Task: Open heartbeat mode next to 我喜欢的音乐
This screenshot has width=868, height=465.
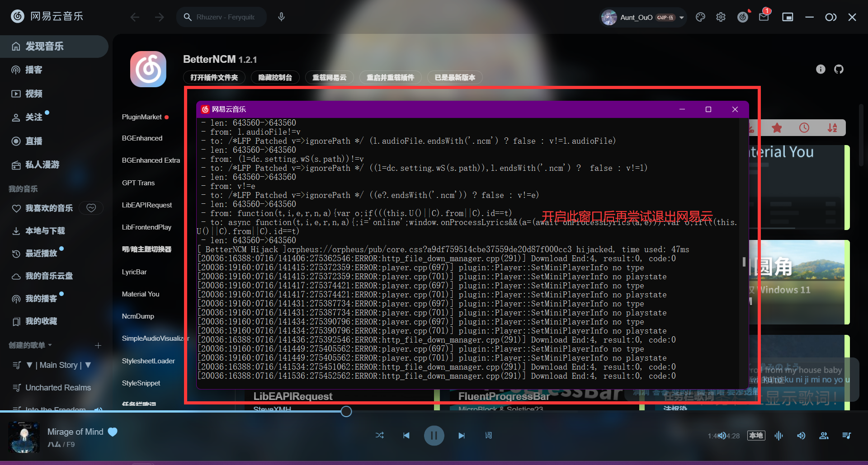Action: 91,208
